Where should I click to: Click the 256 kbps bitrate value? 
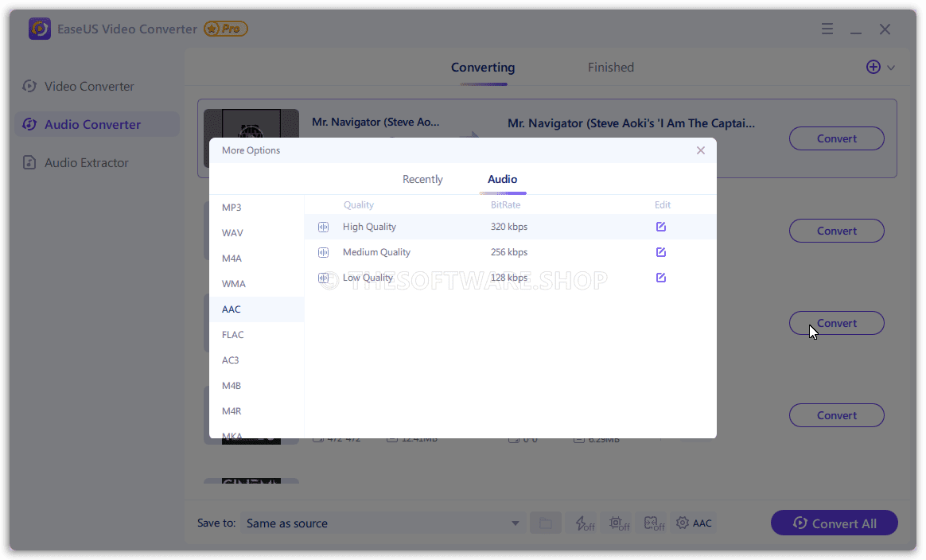[509, 252]
